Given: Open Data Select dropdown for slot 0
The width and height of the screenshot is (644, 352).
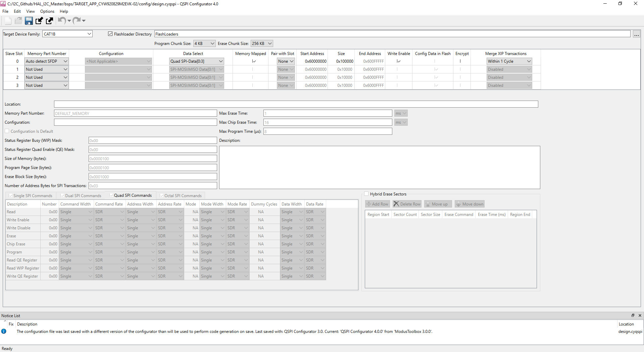Looking at the screenshot, I should pyautogui.click(x=197, y=61).
